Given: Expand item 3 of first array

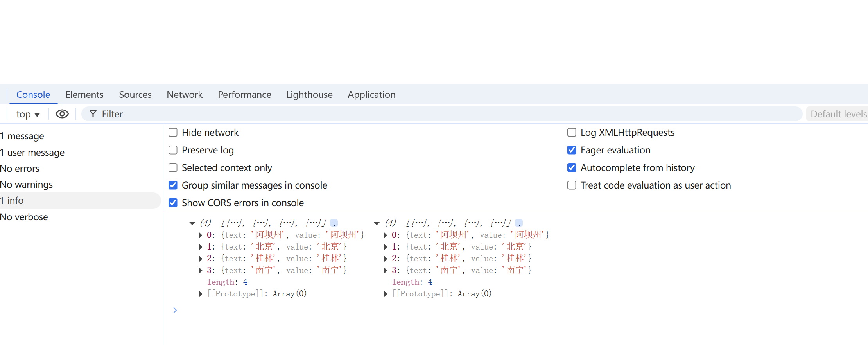Looking at the screenshot, I should [201, 270].
